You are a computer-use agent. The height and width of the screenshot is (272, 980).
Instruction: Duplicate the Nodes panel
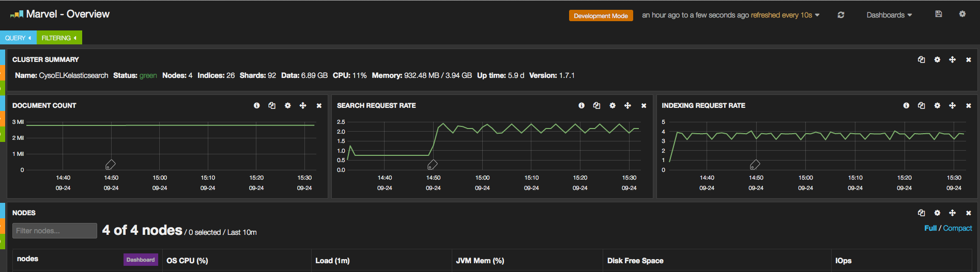click(x=921, y=213)
